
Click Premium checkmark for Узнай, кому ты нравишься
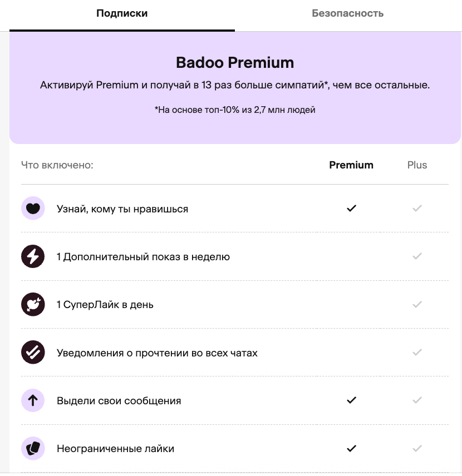pyautogui.click(x=351, y=209)
